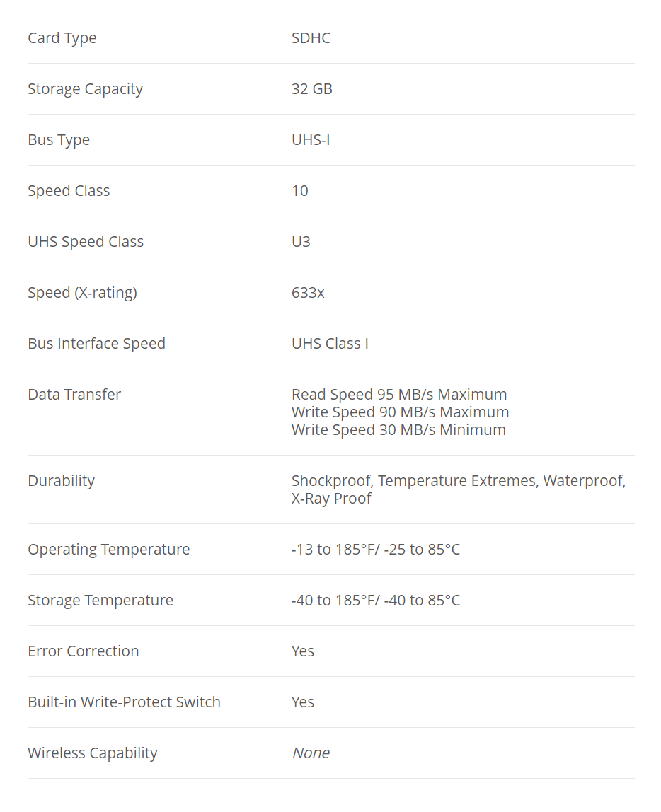
Task: Select the SDHC value text
Action: point(311,37)
